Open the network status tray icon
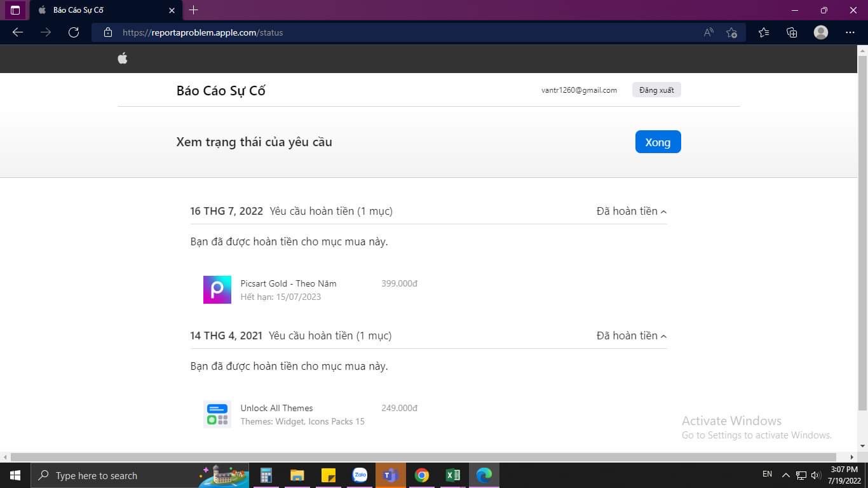The width and height of the screenshot is (868, 488). coord(801,475)
